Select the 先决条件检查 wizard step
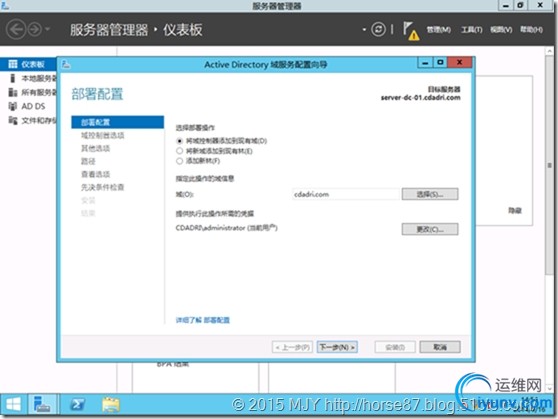Image resolution: width=558 pixels, height=419 pixels. 102,187
